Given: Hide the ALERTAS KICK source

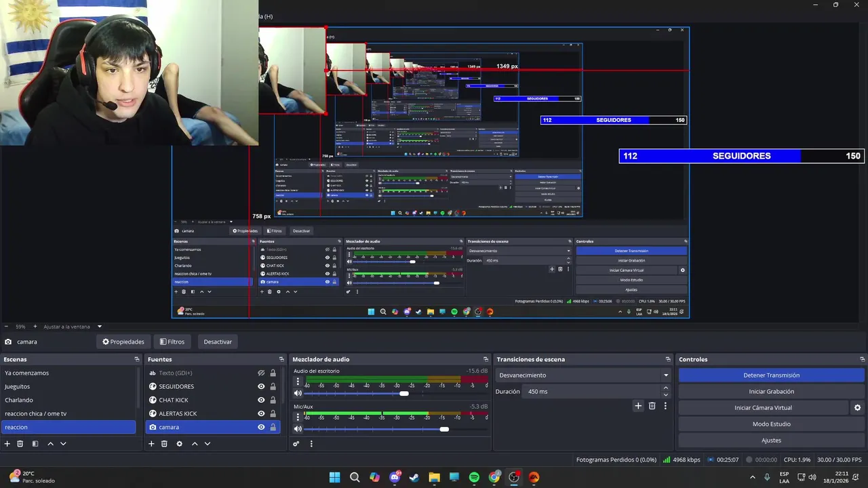Looking at the screenshot, I should click(261, 413).
